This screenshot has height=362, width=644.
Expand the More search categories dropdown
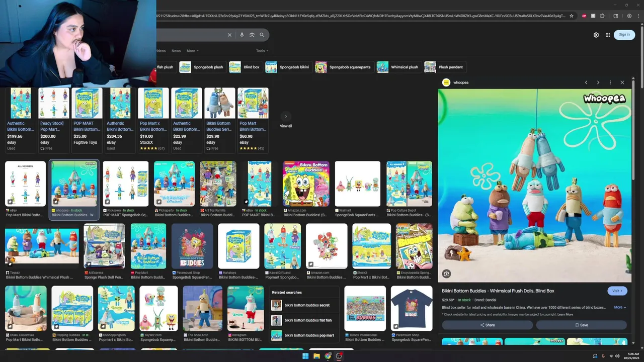pyautogui.click(x=192, y=51)
